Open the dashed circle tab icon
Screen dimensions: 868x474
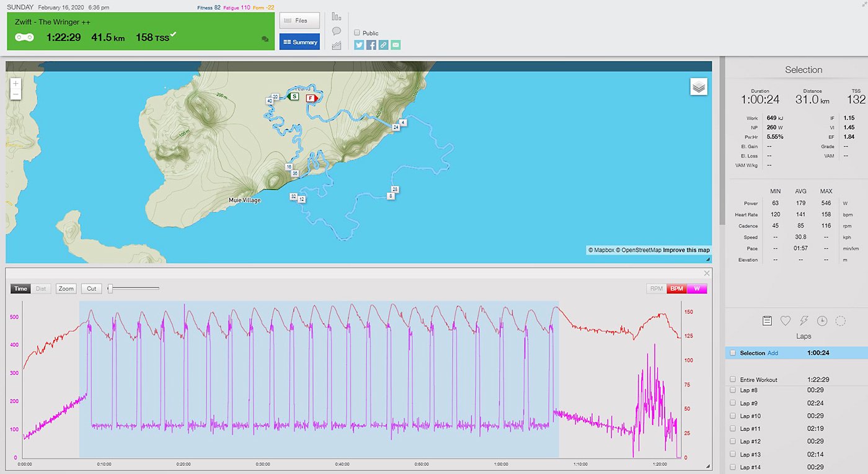point(841,321)
